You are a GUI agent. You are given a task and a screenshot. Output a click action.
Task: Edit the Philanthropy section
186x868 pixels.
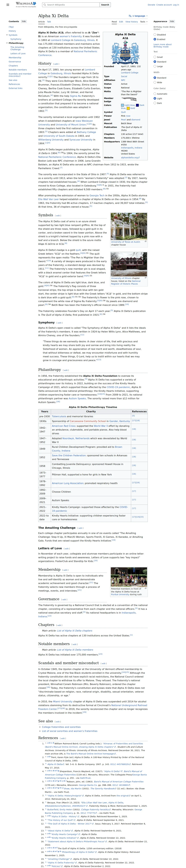[x=66, y=370]
